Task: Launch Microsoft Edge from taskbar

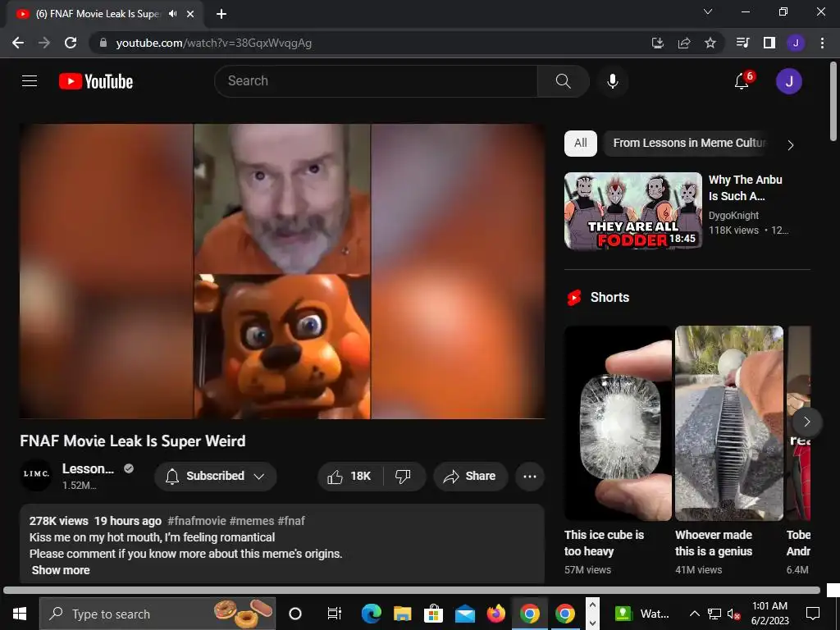Action: point(371,614)
